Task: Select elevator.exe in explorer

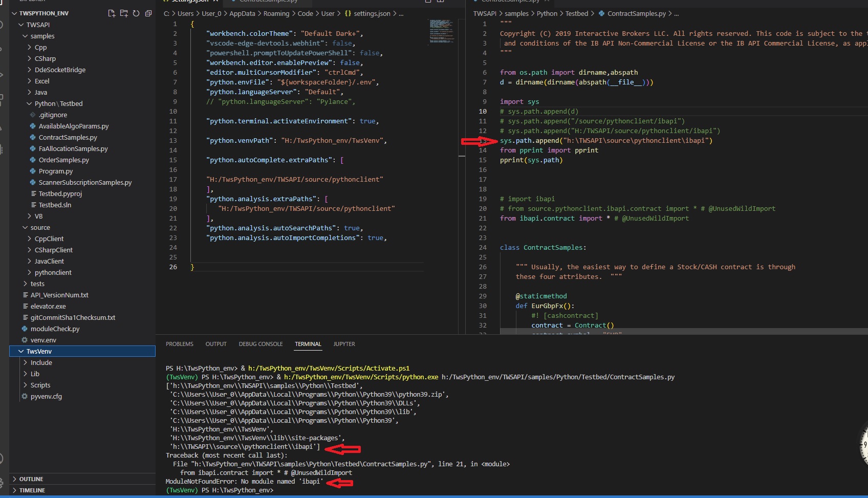Action: (48, 306)
